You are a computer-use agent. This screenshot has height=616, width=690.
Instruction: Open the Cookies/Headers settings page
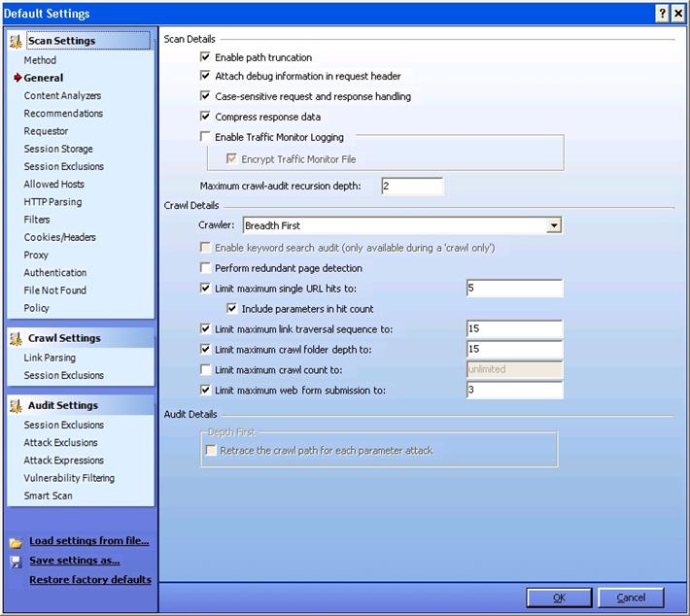(59, 237)
